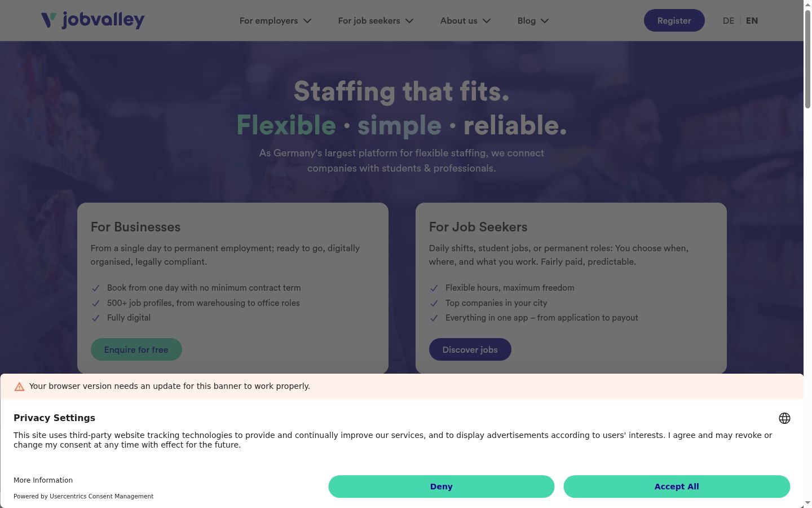
Task: Click the checkmark beside 'Fully digital'
Action: 95,318
